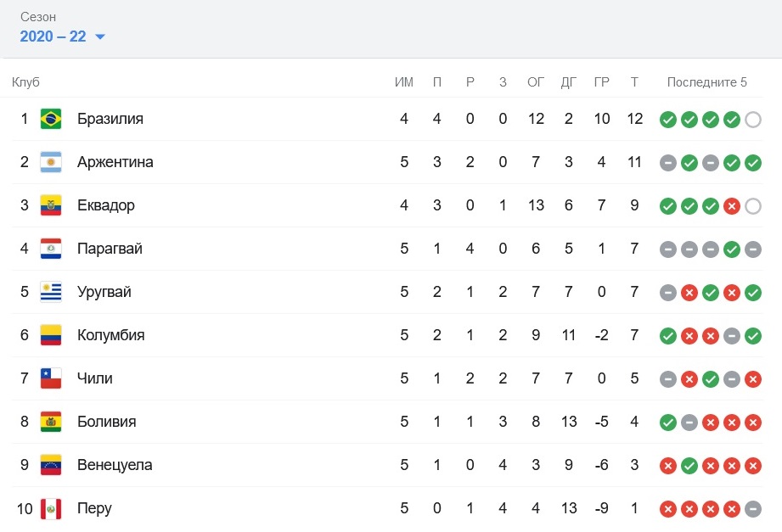This screenshot has height=532, width=782.
Task: Click the Последните 5 column header
Action: coord(706,82)
